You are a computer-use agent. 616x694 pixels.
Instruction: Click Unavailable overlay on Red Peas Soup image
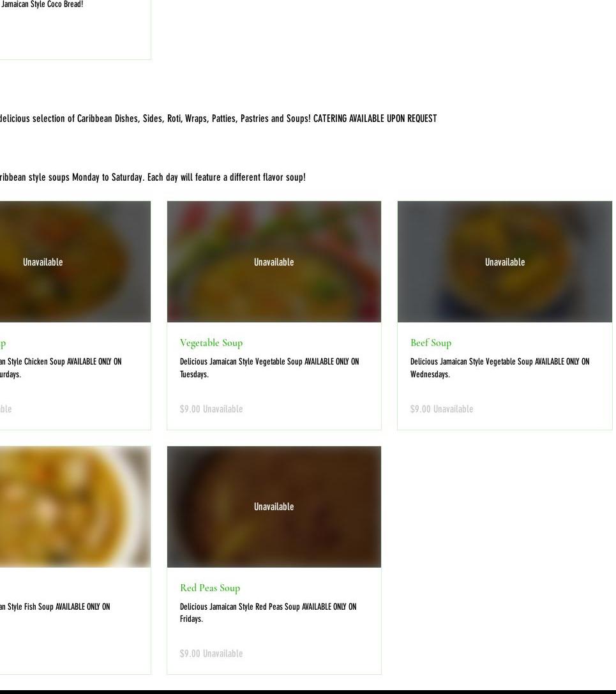[274, 507]
